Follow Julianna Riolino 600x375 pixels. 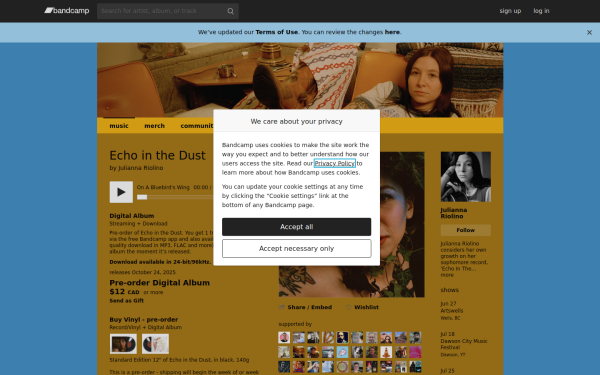(466, 230)
